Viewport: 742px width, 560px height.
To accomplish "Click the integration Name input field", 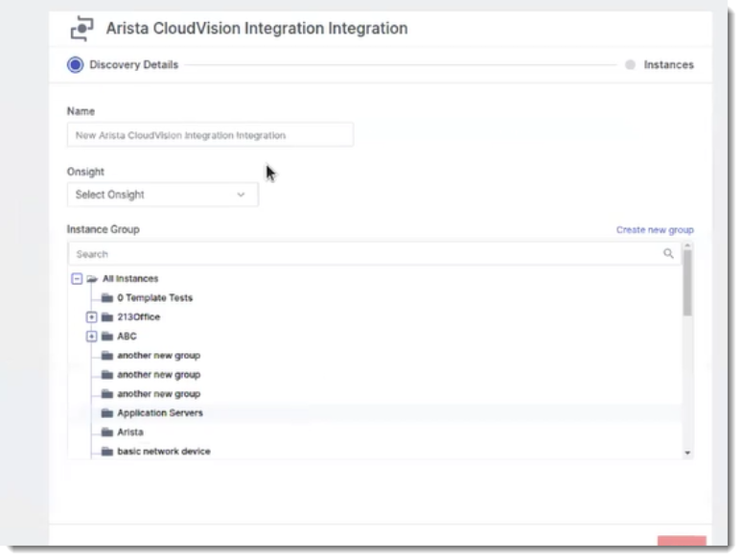I will 210,135.
